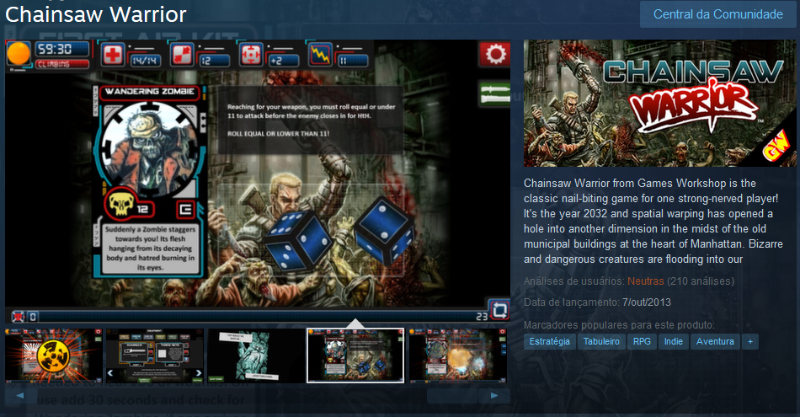Viewport: 800px width, 417px height.
Task: Click the orange timer orb icon
Action: coord(18,54)
